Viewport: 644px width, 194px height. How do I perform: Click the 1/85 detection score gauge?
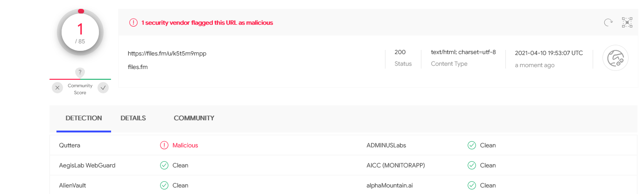click(x=80, y=33)
